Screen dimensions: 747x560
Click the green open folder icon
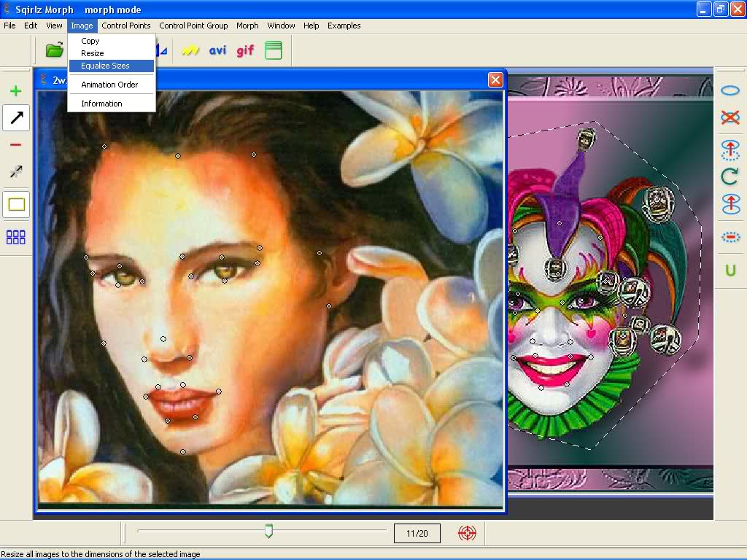tap(54, 50)
